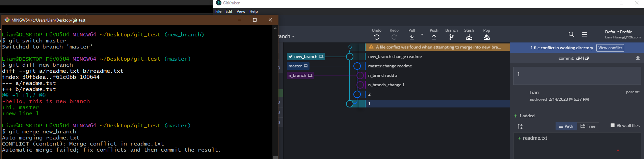The width and height of the screenshot is (644, 159).
Task: Click the download icon beside commit c941c9
Action: (638, 58)
